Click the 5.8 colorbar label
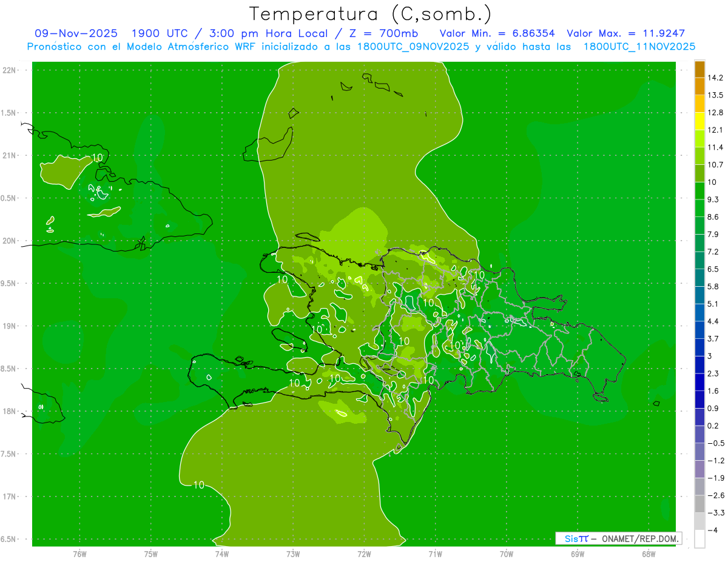The height and width of the screenshot is (562, 728). [713, 286]
